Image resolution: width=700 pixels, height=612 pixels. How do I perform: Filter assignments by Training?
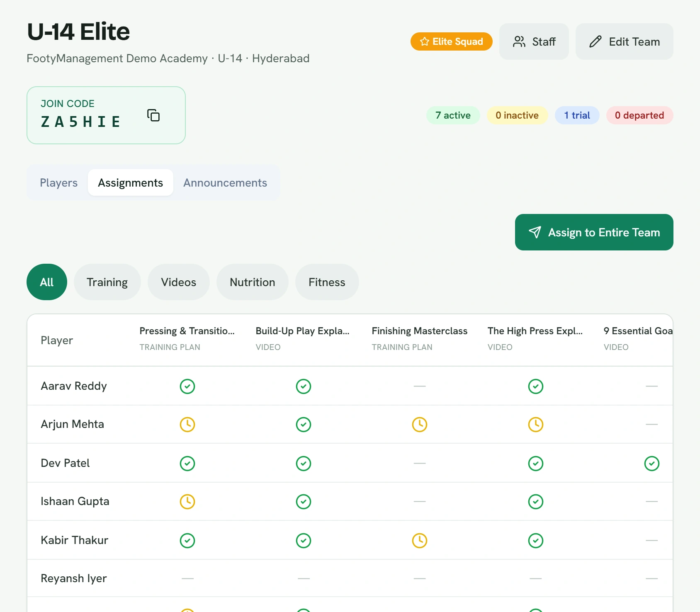click(x=107, y=282)
